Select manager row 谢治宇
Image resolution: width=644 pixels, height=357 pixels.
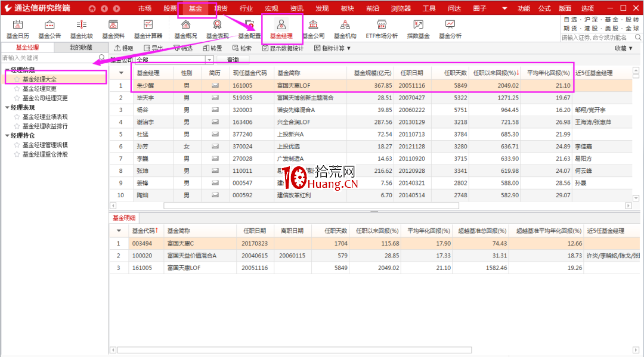point(370,122)
